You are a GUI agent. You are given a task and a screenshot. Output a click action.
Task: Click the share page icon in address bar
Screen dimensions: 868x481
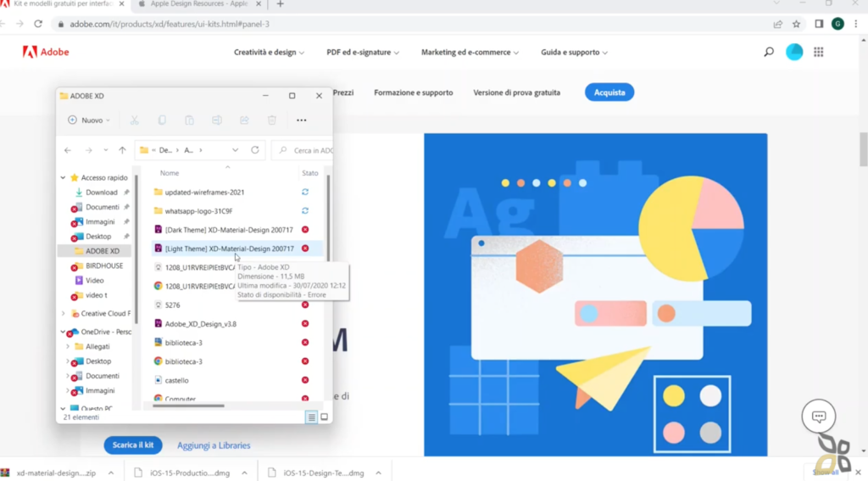coord(778,24)
